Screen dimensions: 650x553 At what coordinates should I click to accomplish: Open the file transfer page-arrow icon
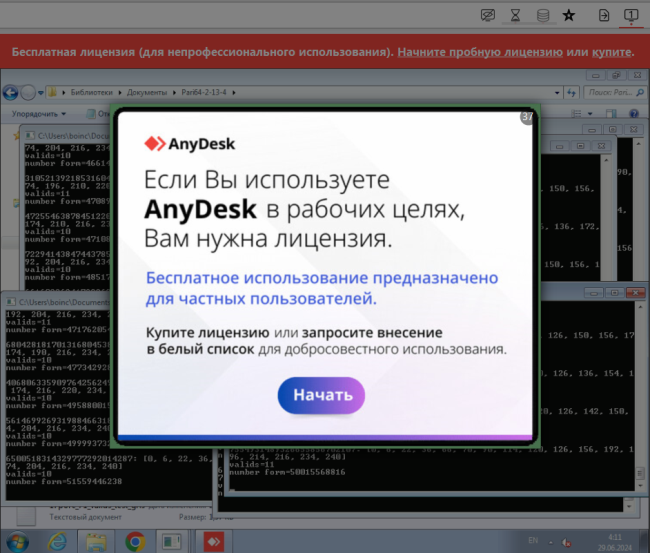tap(604, 16)
